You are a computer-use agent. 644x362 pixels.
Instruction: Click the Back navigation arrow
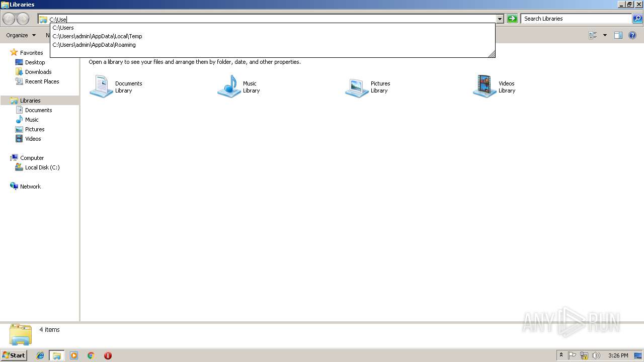pyautogui.click(x=9, y=19)
